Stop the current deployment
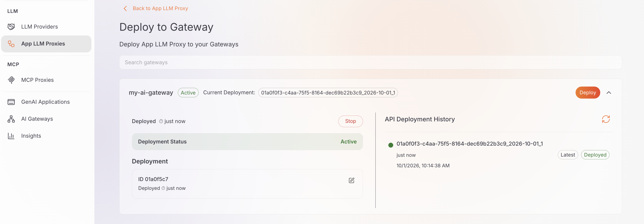Screen dimensions: 644x224 tap(350, 121)
